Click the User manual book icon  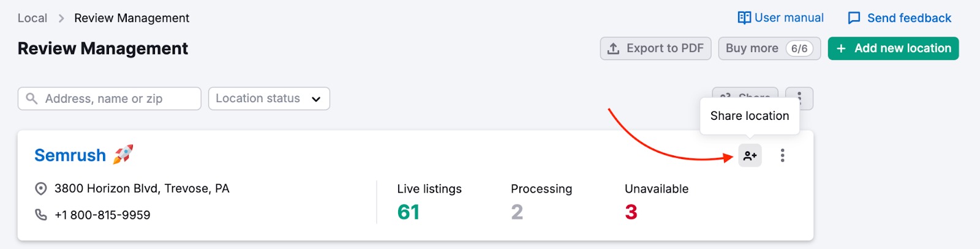tap(744, 18)
